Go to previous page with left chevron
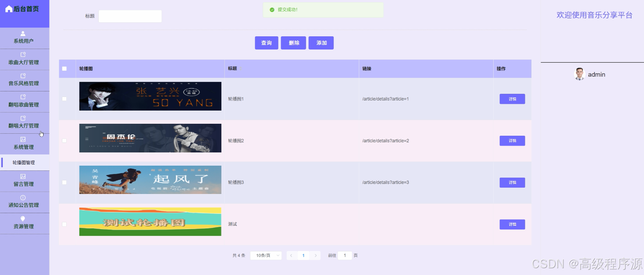Image resolution: width=644 pixels, height=275 pixels. (291, 255)
